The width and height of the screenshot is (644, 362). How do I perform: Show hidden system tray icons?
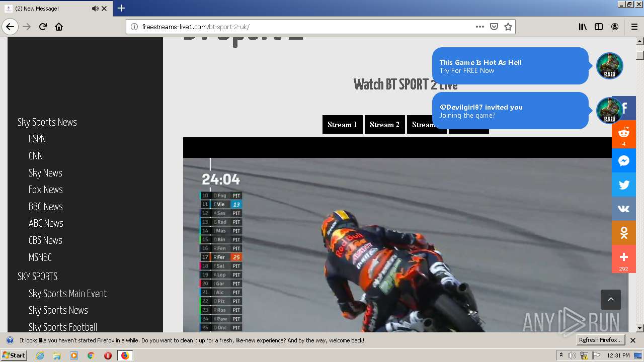click(x=561, y=355)
